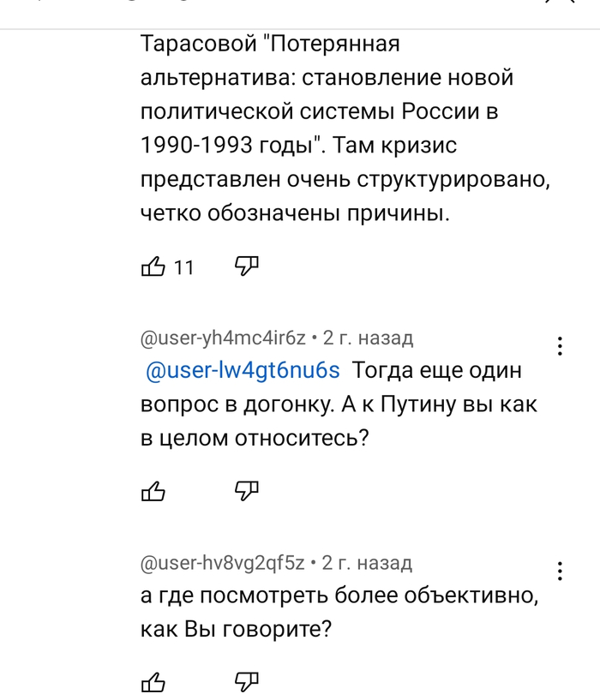Viewport: 600px width, 700px height.
Task: Open three-dot menu for user-hv8vg2qf5z's comment
Action: coord(560,571)
